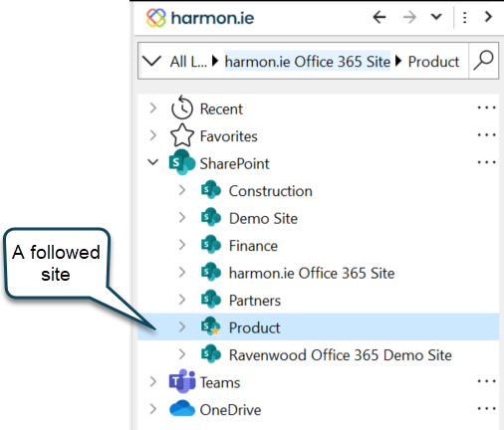Select the Recent tree label
504x430 pixels.
(221, 109)
